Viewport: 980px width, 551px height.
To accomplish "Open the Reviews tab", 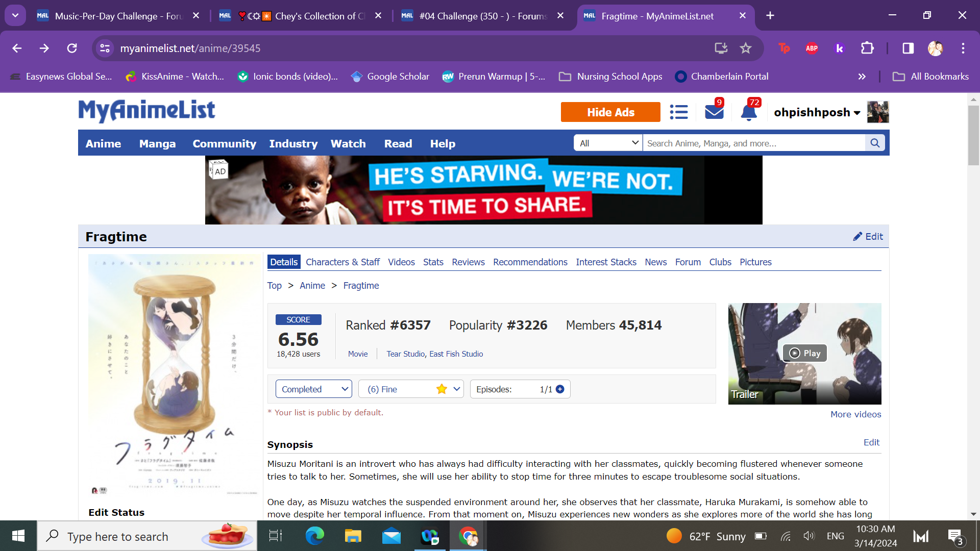I will click(x=468, y=262).
